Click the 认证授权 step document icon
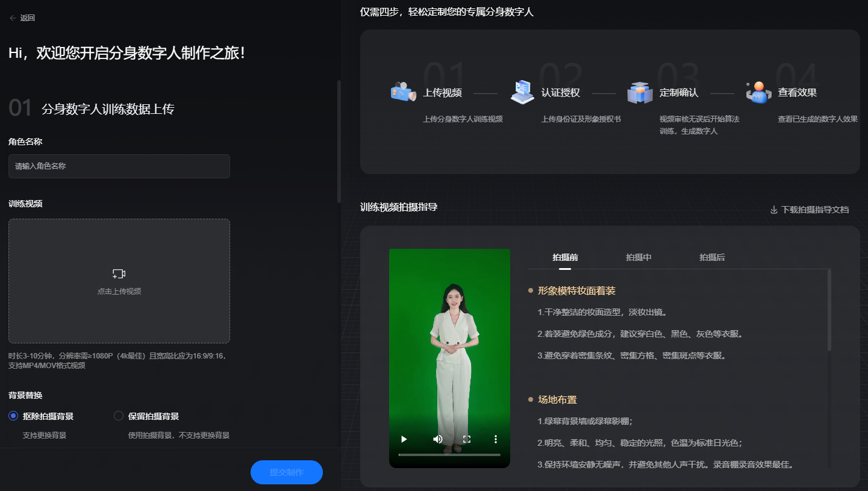 click(522, 93)
